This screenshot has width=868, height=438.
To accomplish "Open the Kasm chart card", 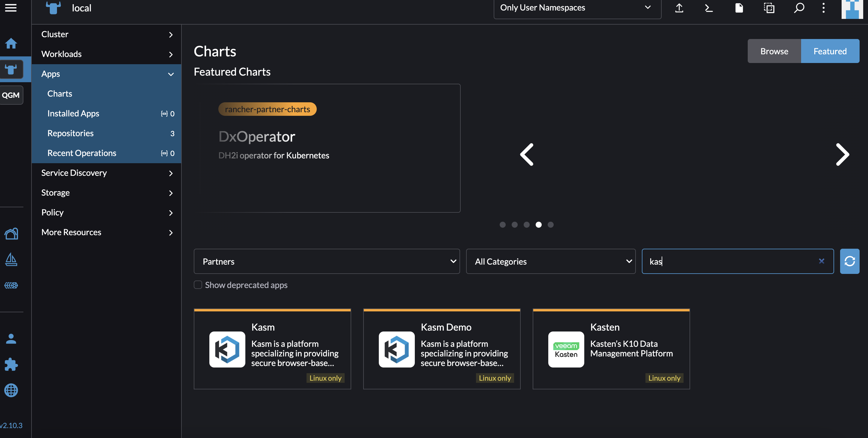I will pyautogui.click(x=272, y=349).
